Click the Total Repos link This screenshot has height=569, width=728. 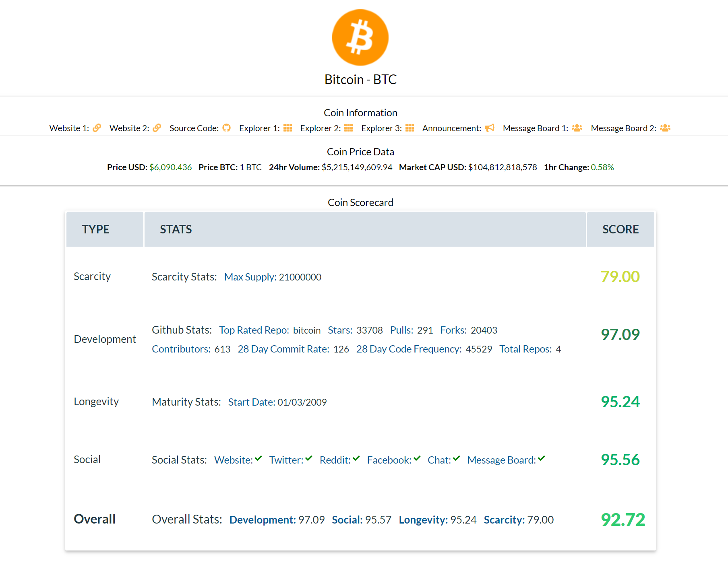[x=526, y=349]
